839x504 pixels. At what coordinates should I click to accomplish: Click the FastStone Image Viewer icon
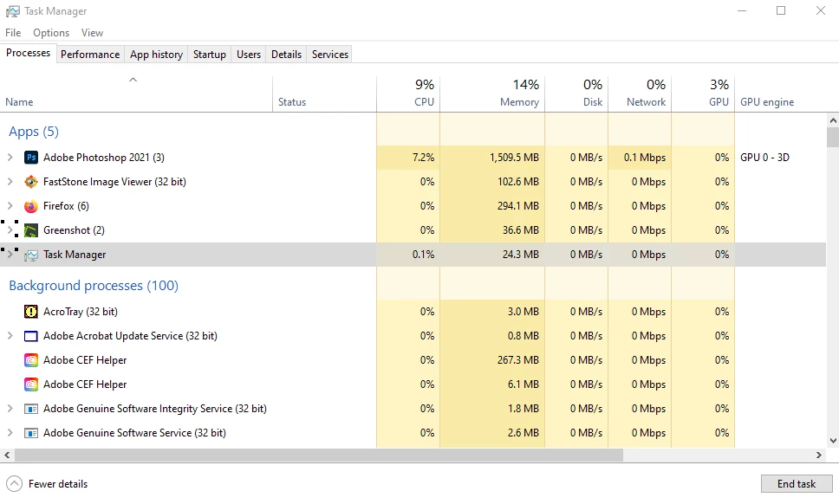(31, 182)
